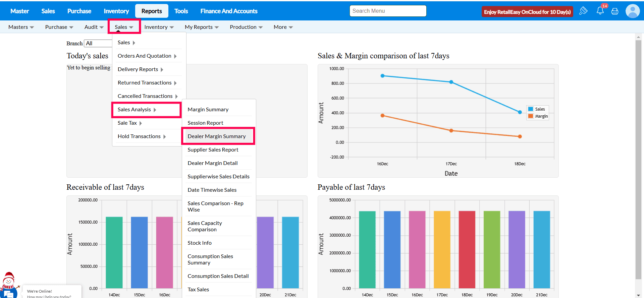Click the scrollbar up arrow
The width and height of the screenshot is (644, 298).
pos(638,37)
